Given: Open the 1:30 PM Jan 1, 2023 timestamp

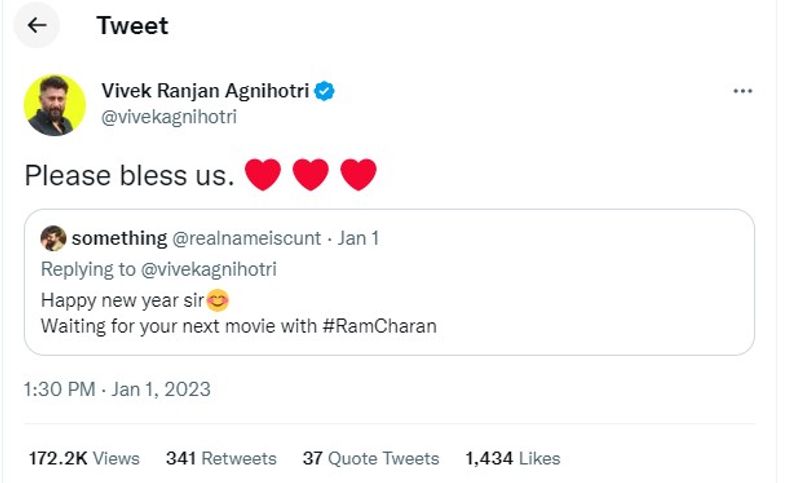Looking at the screenshot, I should pos(117,389).
